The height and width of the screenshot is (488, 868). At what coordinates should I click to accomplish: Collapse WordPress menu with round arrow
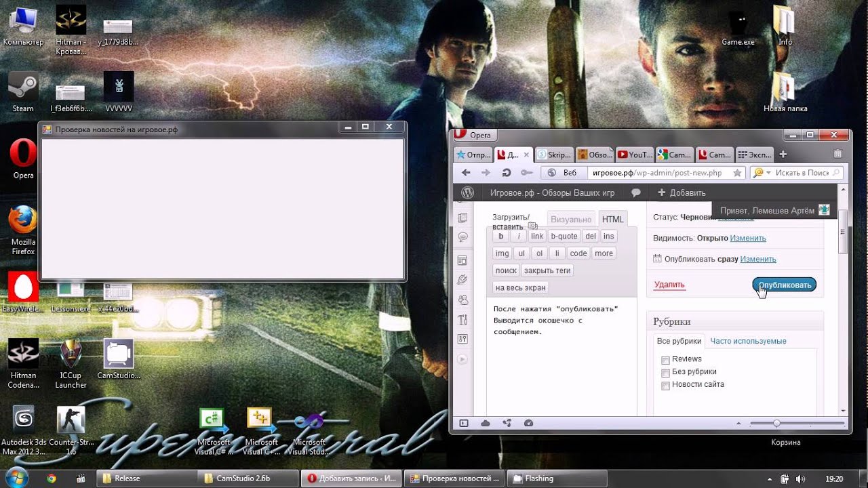pyautogui.click(x=463, y=359)
